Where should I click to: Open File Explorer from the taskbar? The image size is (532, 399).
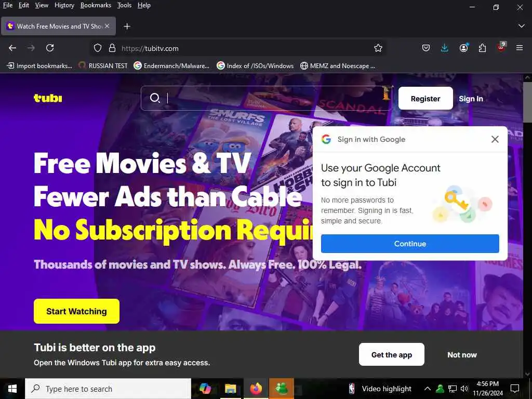(230, 389)
